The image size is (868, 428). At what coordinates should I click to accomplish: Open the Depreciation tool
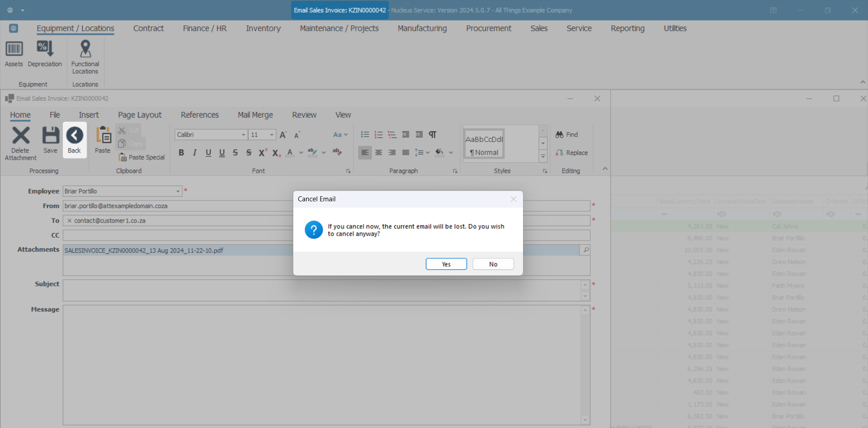[x=45, y=54]
